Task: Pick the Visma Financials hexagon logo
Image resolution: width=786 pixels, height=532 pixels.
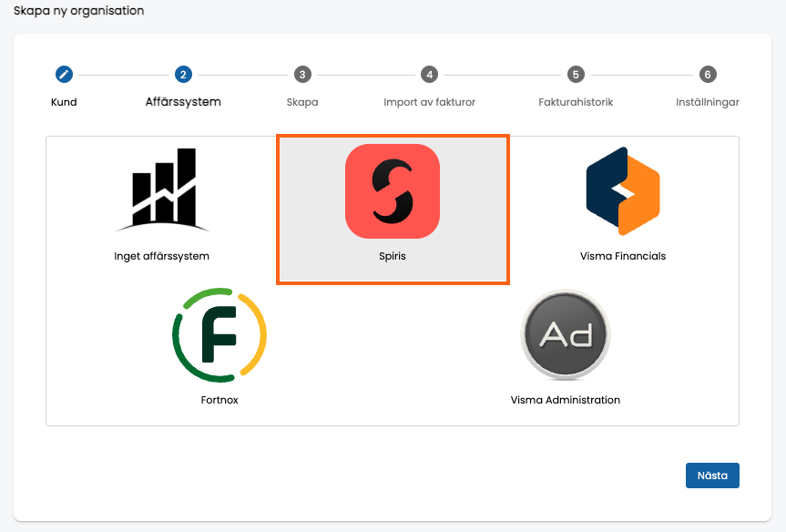Action: click(623, 191)
